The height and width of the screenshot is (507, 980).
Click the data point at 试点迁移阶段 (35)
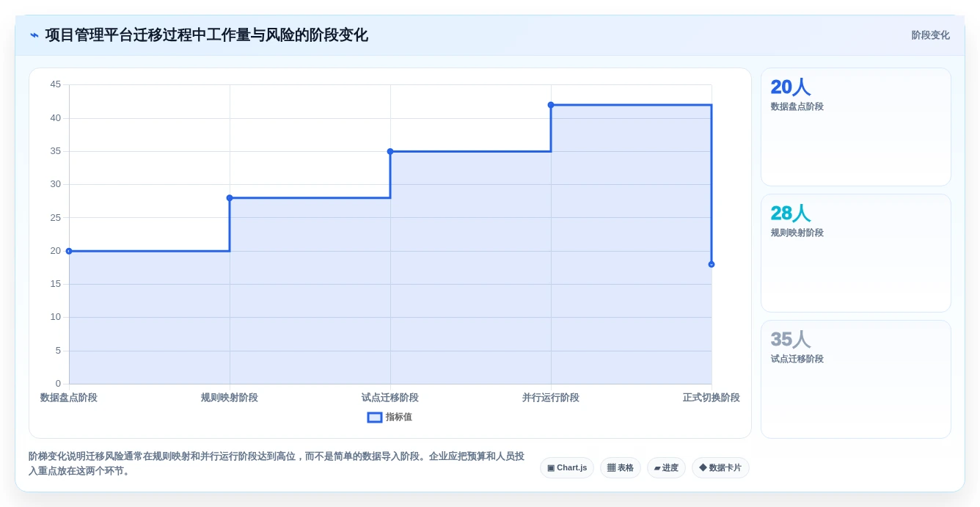click(x=390, y=151)
